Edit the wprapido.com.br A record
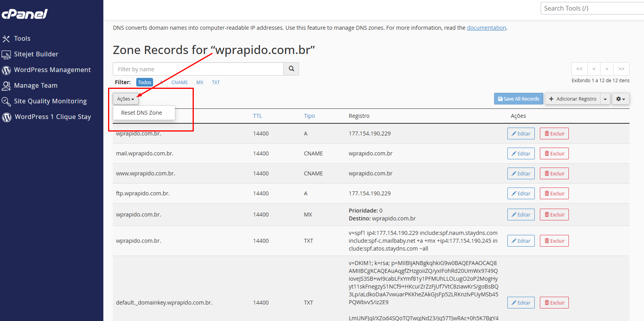644x321 pixels. click(521, 133)
